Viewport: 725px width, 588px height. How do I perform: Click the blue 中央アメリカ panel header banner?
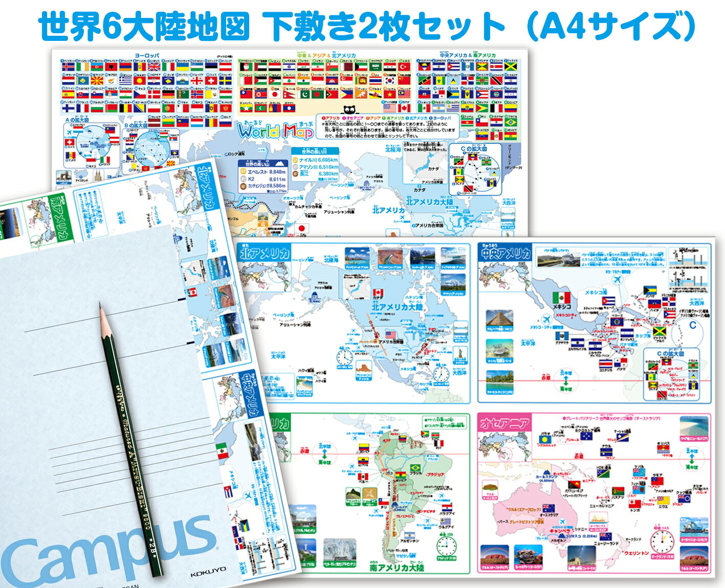506,253
